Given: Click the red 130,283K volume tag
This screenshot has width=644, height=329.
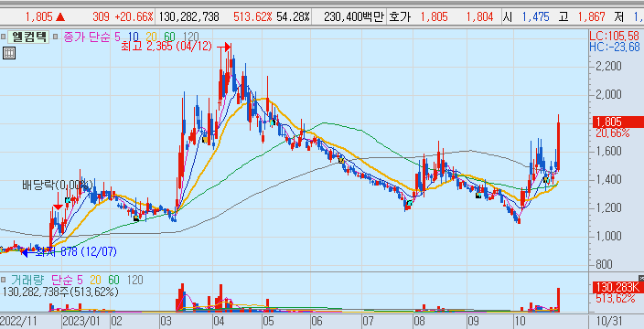Looking at the screenshot, I should tap(618, 287).
